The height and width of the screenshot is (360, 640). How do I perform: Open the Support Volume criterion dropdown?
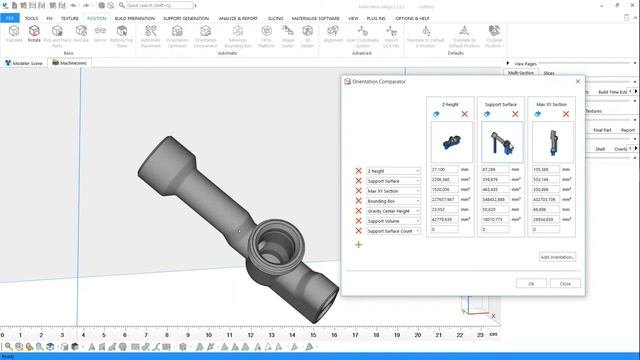pyautogui.click(x=393, y=221)
